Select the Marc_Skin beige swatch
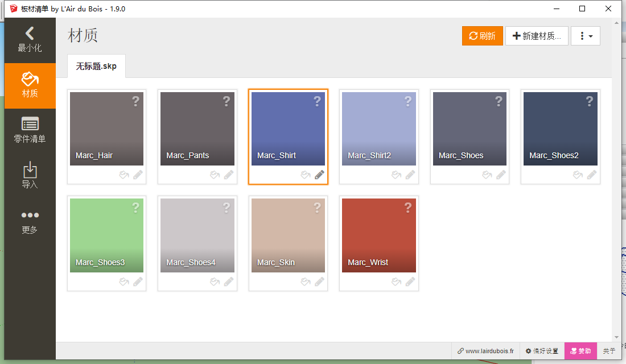Image resolution: width=626 pixels, height=364 pixels. coord(289,235)
